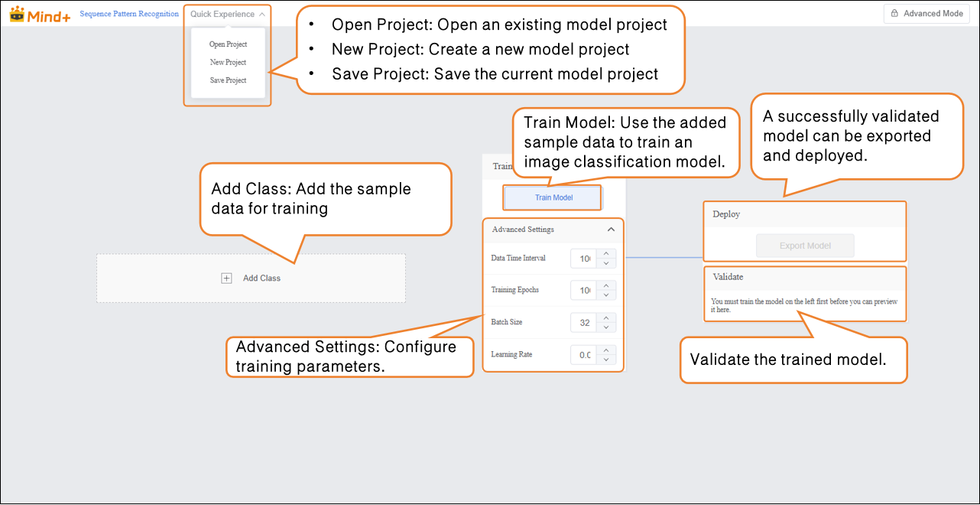Image resolution: width=980 pixels, height=505 pixels.
Task: Lower Learning Rate with the down arrow
Action: [x=605, y=360]
